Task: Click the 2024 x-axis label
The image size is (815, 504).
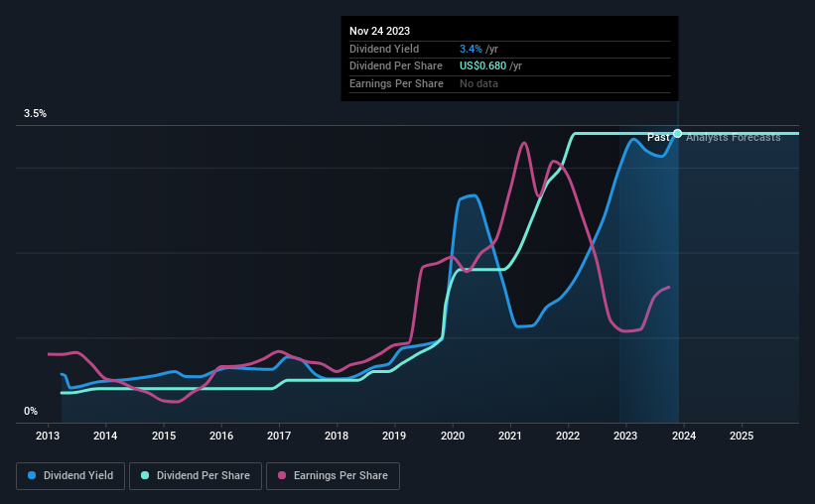Action: pyautogui.click(x=684, y=436)
